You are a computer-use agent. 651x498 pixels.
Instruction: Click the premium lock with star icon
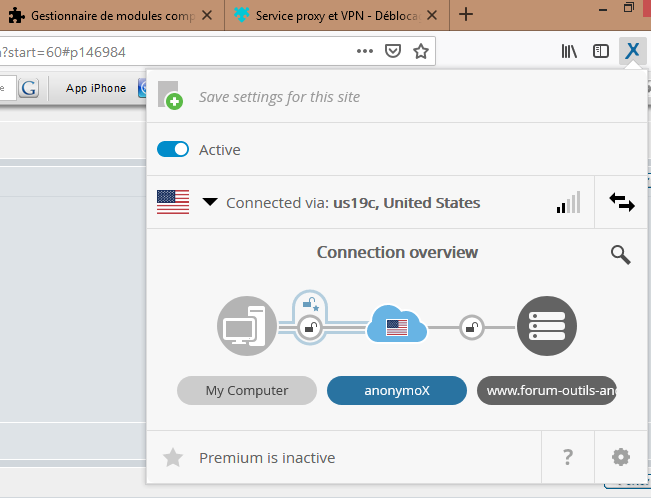pos(311,304)
